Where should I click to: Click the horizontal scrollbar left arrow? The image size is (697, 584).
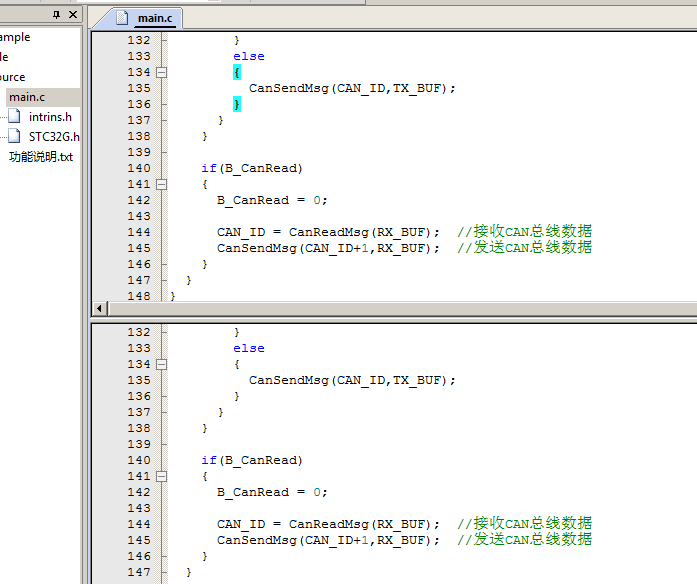pos(99,308)
